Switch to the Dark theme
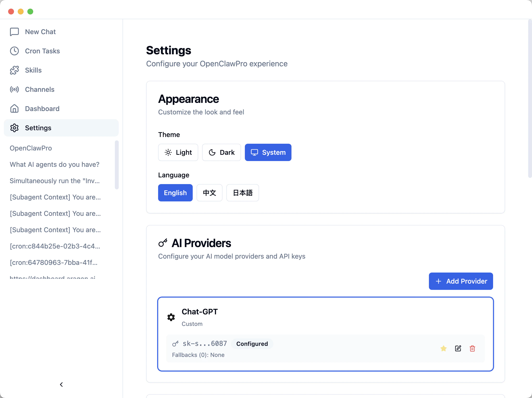The image size is (532, 398). (x=221, y=152)
